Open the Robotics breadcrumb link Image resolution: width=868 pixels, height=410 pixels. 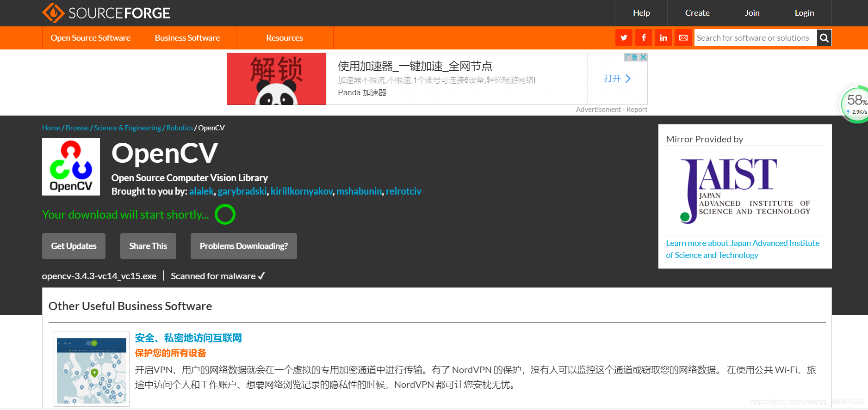tap(180, 128)
